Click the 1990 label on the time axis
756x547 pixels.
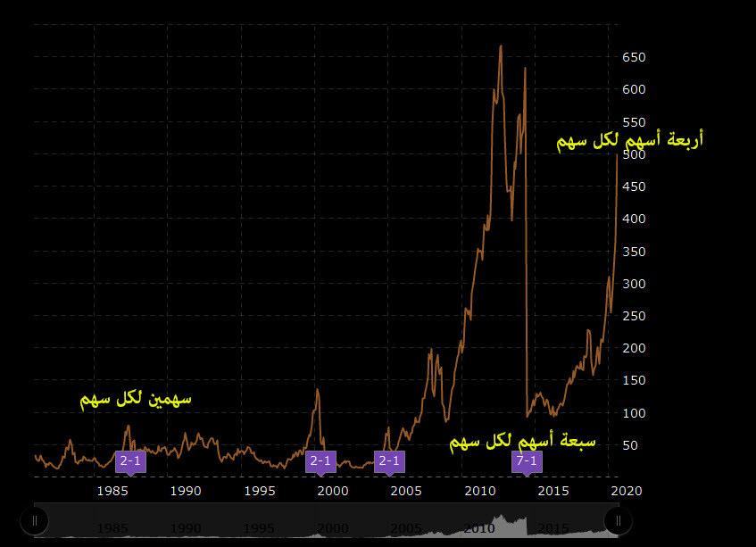185,491
